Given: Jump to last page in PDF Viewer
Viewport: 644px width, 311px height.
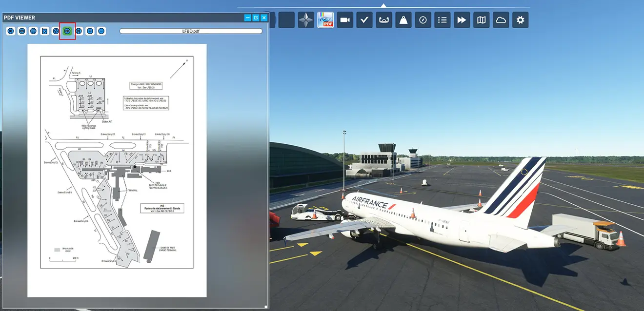Looking at the screenshot, I should [79, 31].
